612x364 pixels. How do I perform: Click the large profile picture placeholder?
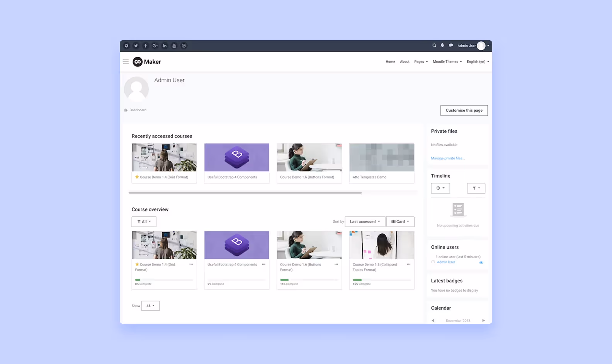point(136,89)
